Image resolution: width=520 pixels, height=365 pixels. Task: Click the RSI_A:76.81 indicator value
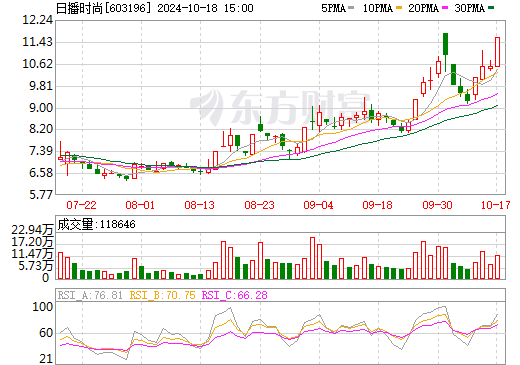click(x=90, y=295)
